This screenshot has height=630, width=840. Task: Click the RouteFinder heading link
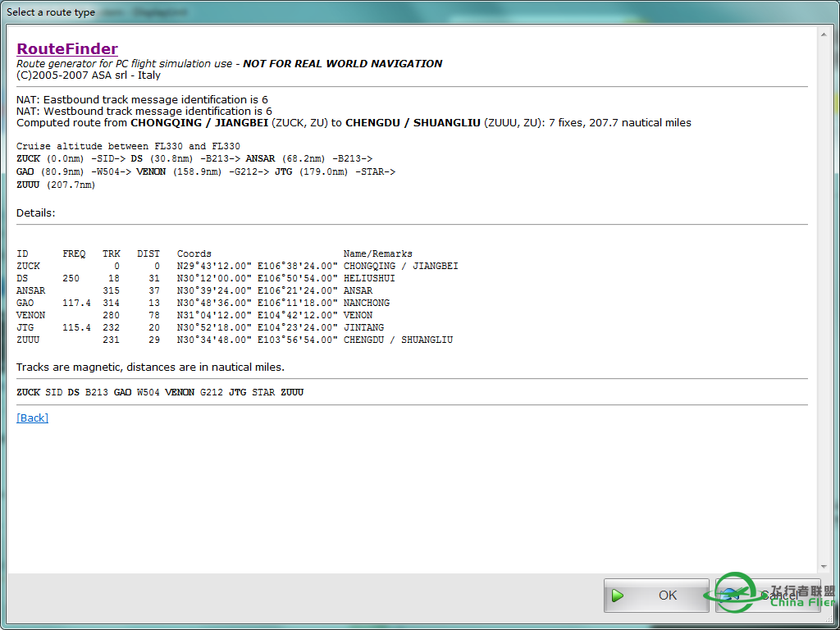click(x=66, y=49)
